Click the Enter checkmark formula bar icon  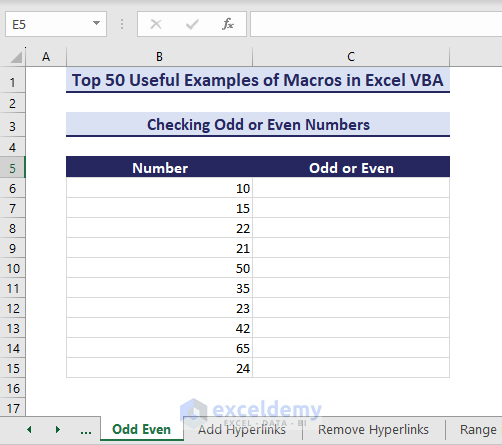click(192, 24)
